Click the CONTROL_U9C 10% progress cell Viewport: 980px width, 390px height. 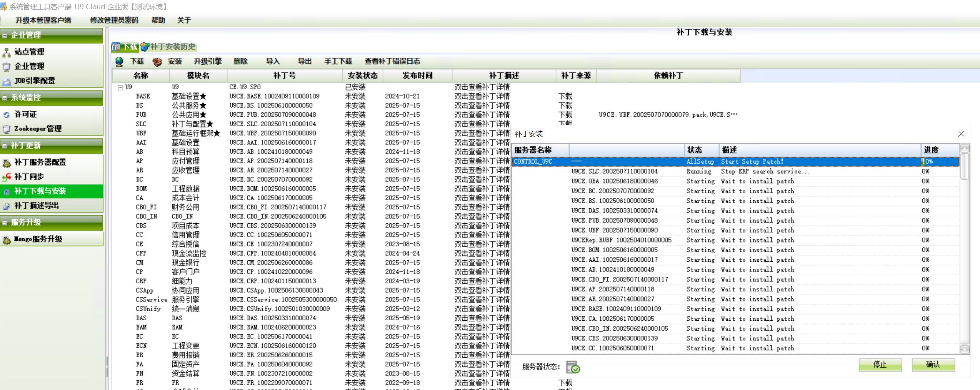[x=940, y=162]
